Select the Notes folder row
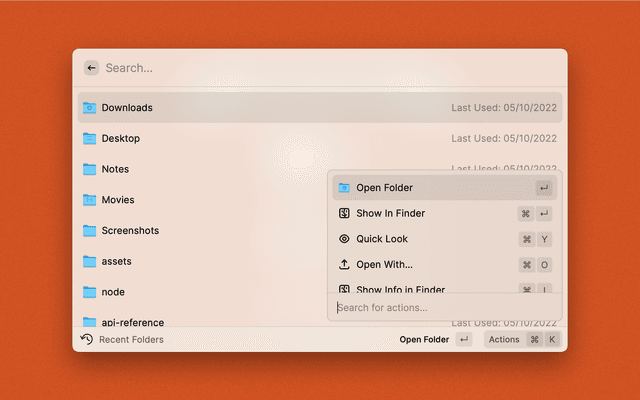Viewport: 640px width, 400px height. pyautogui.click(x=200, y=169)
